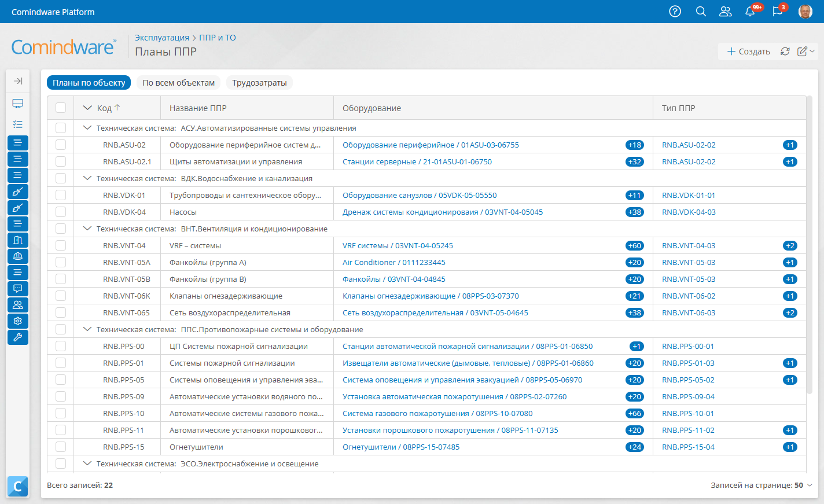The height and width of the screenshot is (504, 824).
Task: Switch to Планы по объекту tab
Action: coord(89,83)
